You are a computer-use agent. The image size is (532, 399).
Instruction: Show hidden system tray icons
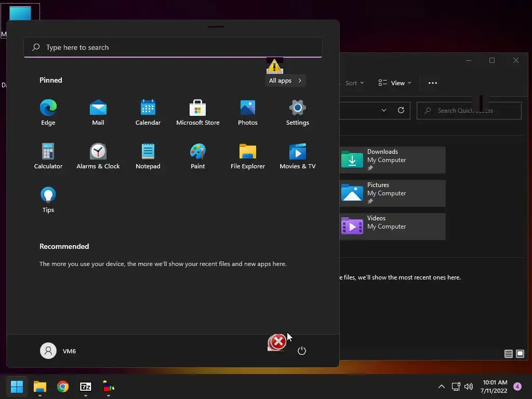tap(442, 387)
